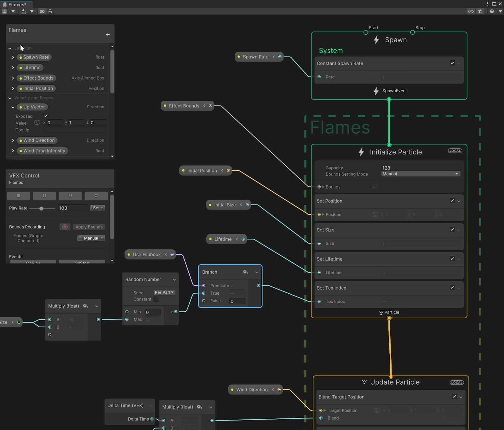Click the lock icon in the toolbar

point(50,11)
